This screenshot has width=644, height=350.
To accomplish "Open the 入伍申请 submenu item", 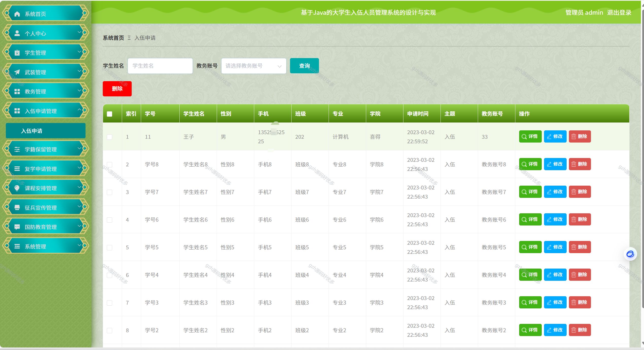I will coord(46,131).
